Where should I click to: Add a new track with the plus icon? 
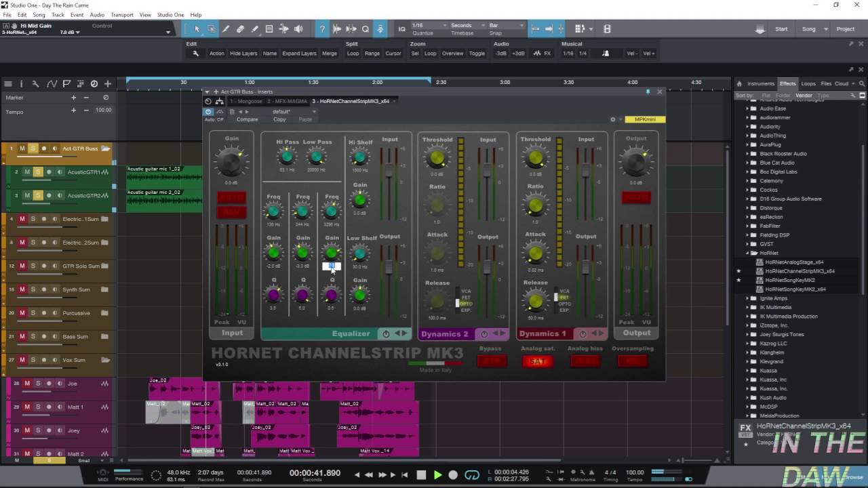pos(108,84)
